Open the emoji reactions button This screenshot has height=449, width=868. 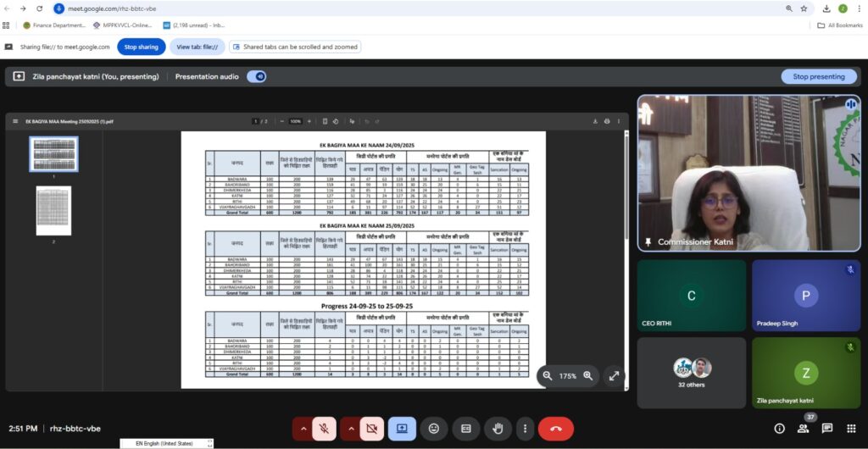[434, 429]
